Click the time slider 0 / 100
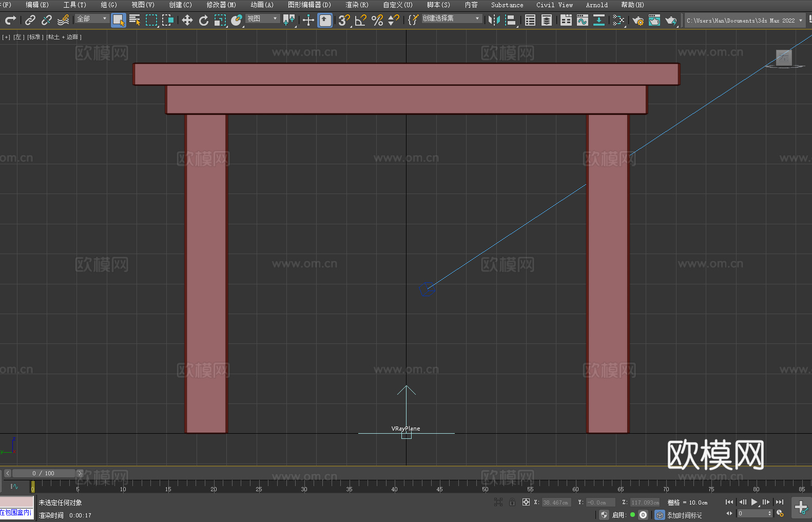The height and width of the screenshot is (522, 812). [x=44, y=473]
